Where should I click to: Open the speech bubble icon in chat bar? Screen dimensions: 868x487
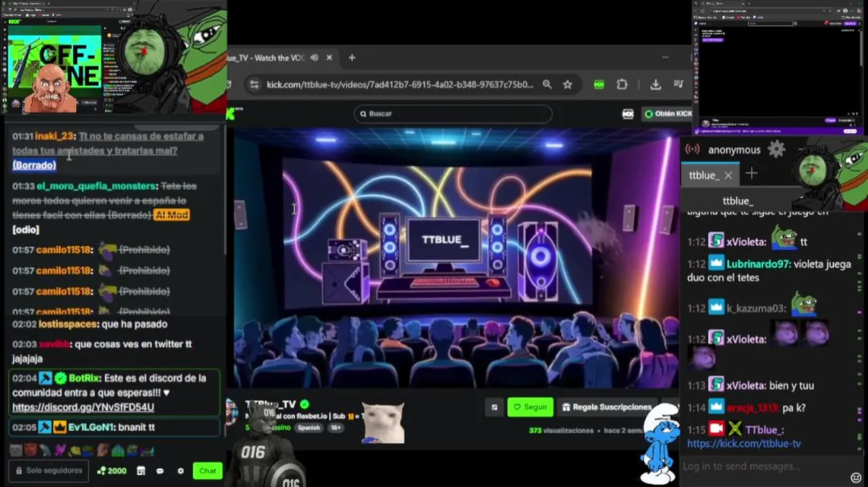[160, 471]
